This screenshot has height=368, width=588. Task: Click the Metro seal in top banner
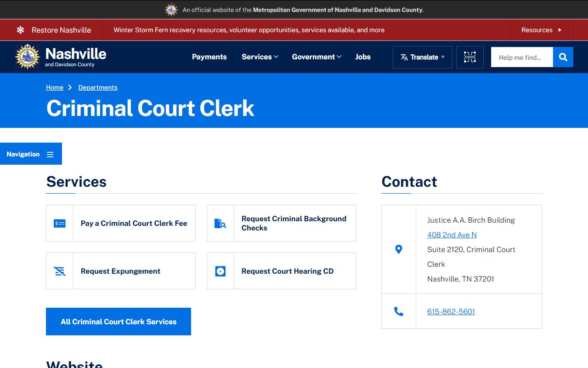[171, 10]
